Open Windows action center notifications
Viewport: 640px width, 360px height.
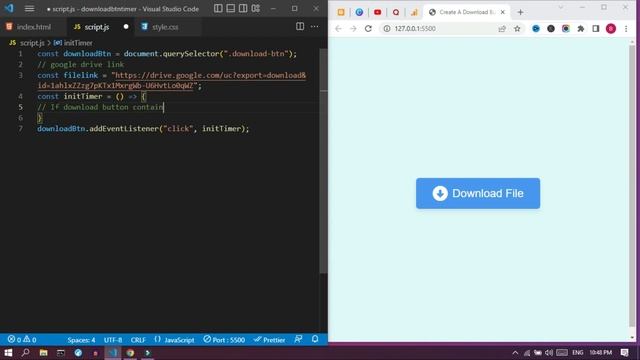pos(624,353)
